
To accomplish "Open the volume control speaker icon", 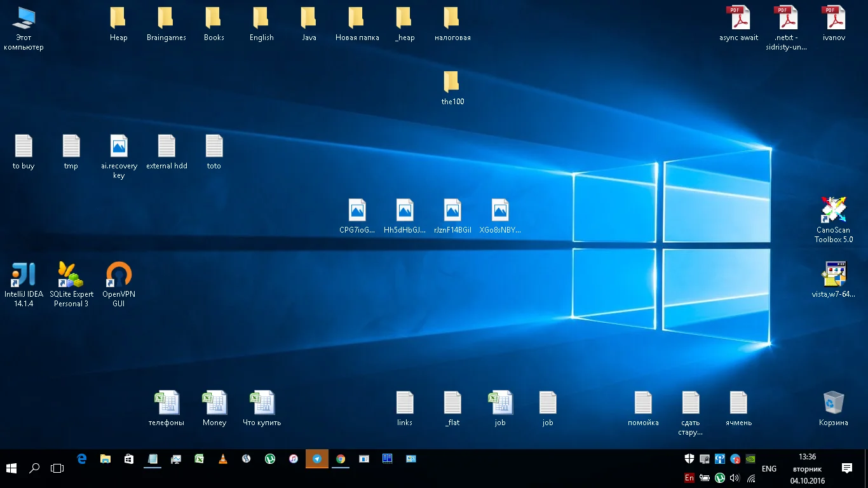I will [x=735, y=478].
